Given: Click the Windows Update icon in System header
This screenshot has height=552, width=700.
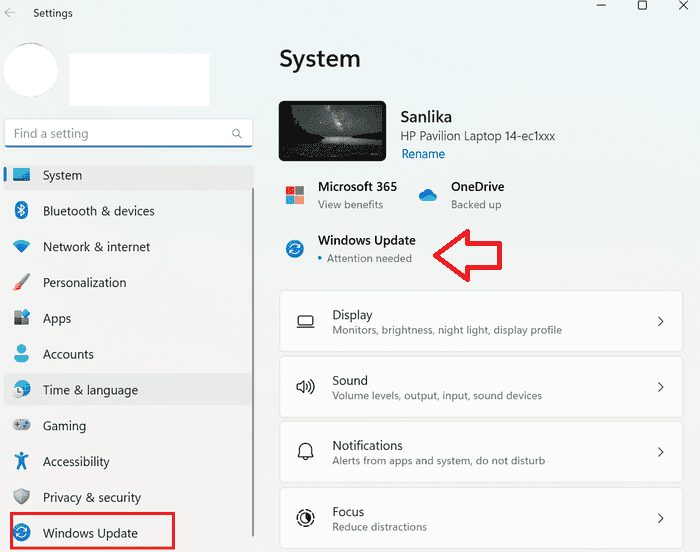Looking at the screenshot, I should [x=295, y=249].
